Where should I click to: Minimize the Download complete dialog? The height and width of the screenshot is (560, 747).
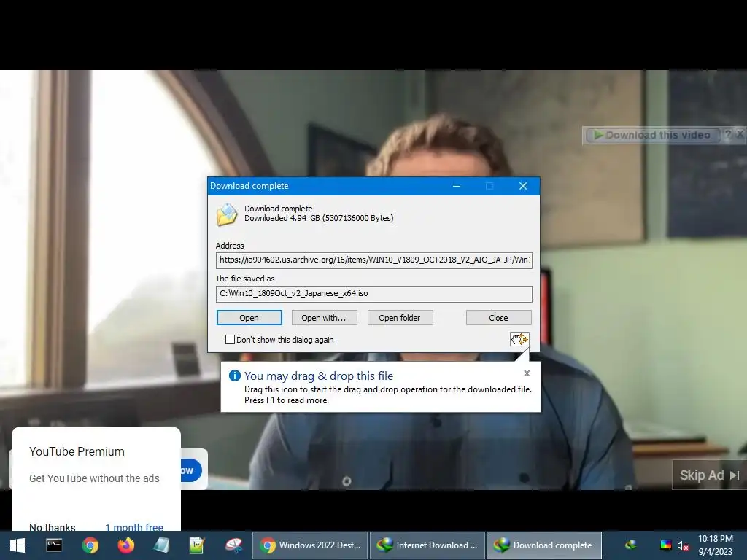457,186
